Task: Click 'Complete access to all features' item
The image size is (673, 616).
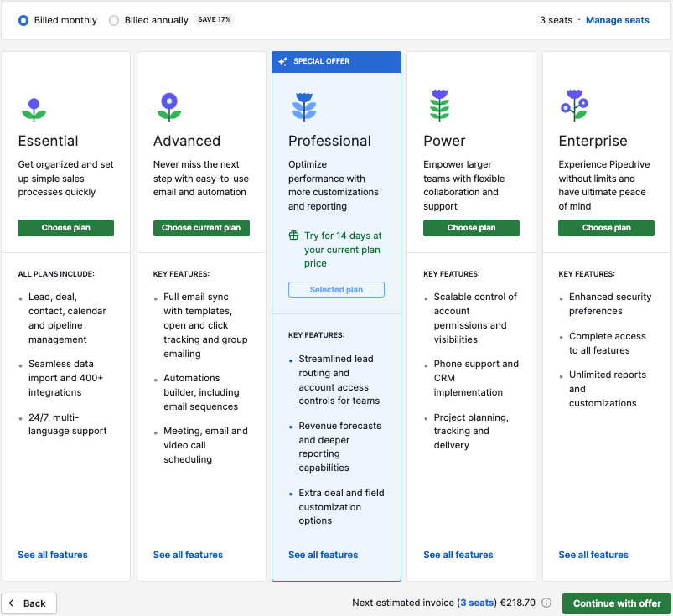Action: point(608,343)
